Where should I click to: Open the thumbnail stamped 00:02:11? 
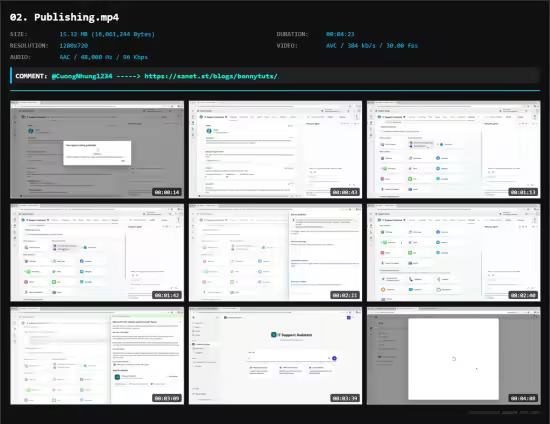pos(275,253)
